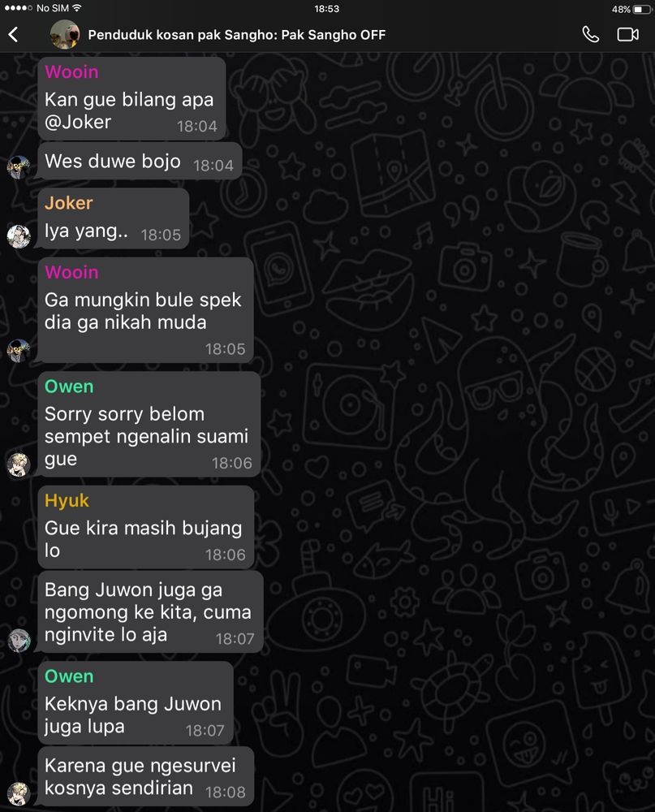Open the group info from its title
The height and width of the screenshot is (812, 655).
(x=237, y=35)
